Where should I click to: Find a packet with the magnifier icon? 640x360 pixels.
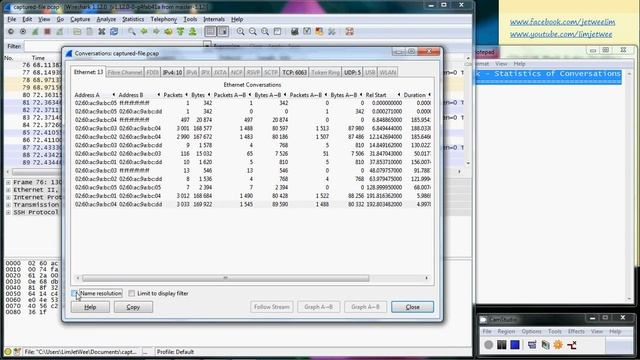click(131, 31)
